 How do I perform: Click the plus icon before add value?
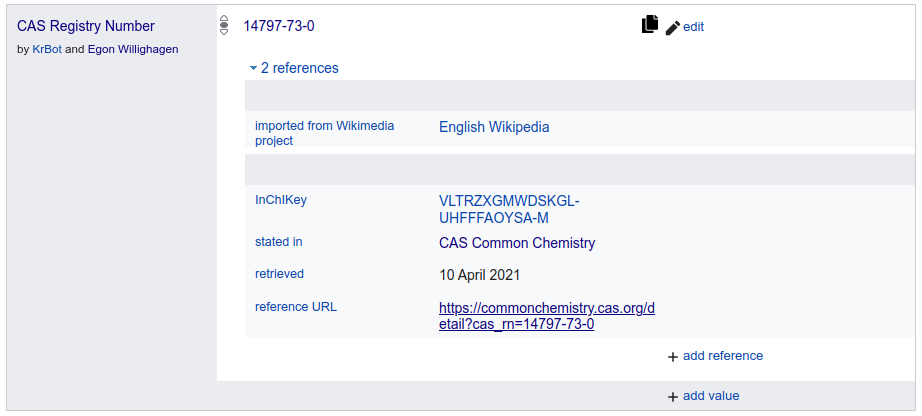(x=673, y=397)
